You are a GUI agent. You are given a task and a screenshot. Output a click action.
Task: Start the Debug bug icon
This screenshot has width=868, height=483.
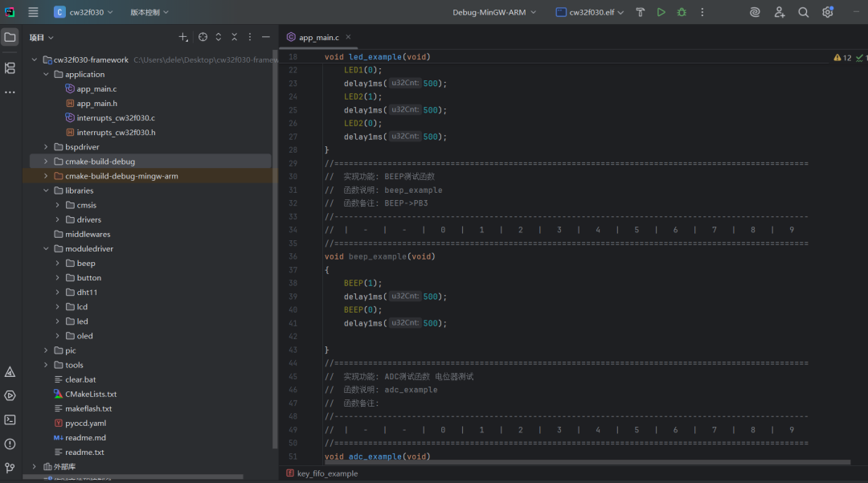682,13
